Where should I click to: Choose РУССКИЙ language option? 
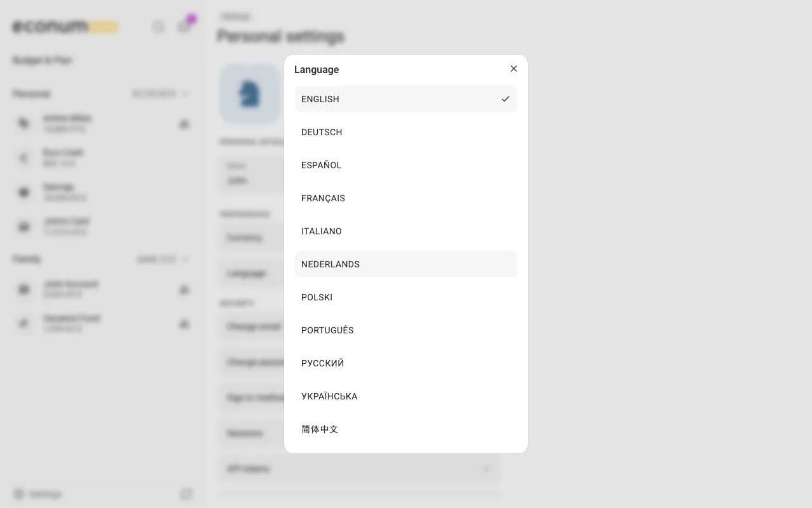pyautogui.click(x=406, y=363)
